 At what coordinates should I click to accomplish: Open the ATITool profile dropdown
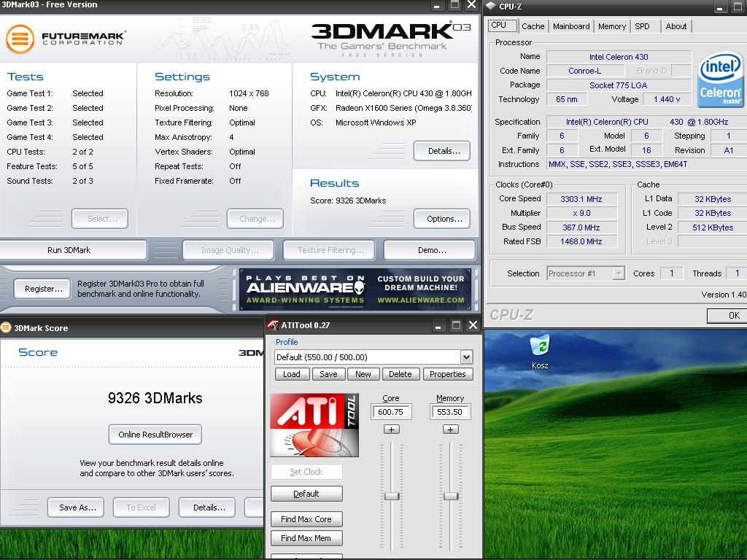tap(466, 357)
